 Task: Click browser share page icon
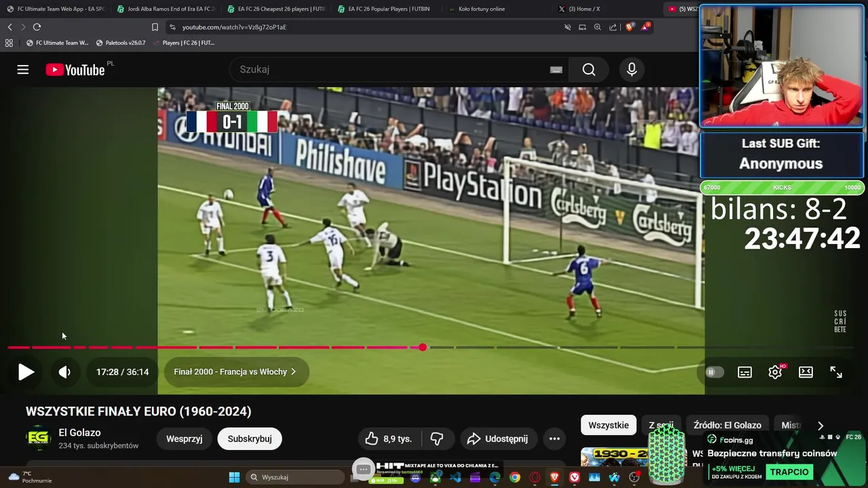613,27
